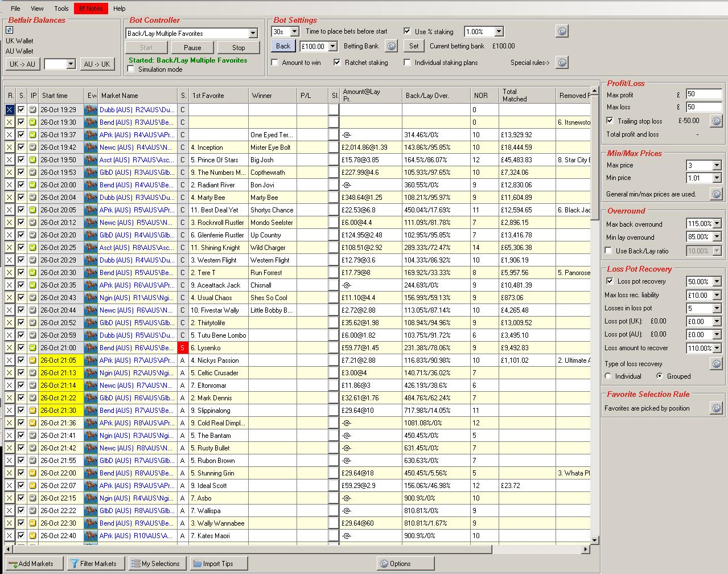
Task: Open Type of loss recovery gear settings
Action: pyautogui.click(x=716, y=363)
